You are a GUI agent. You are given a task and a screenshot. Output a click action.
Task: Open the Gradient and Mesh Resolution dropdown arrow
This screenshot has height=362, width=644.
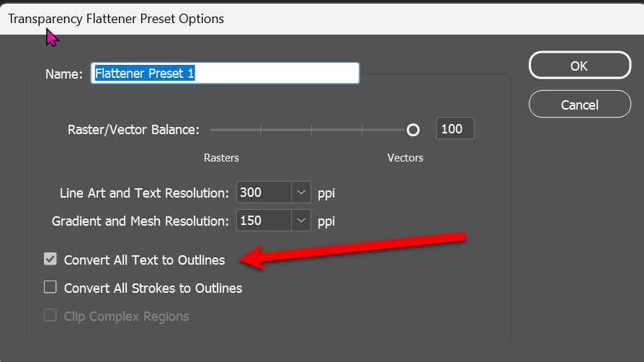[300, 221]
